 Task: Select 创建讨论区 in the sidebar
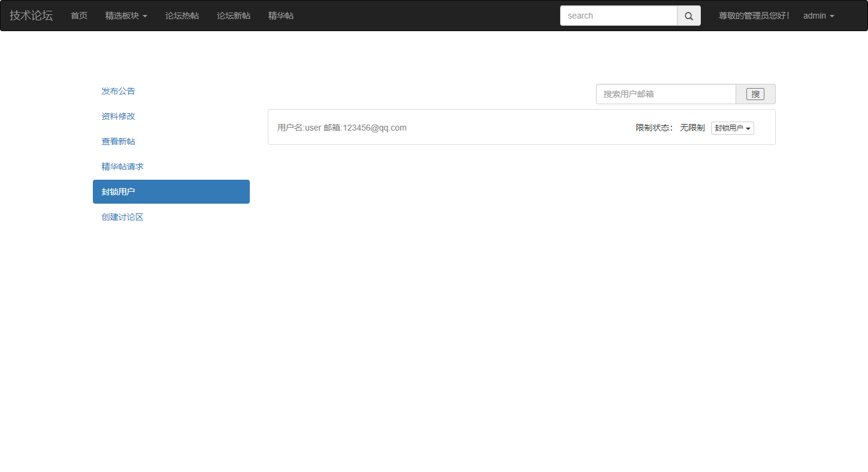coord(171,217)
